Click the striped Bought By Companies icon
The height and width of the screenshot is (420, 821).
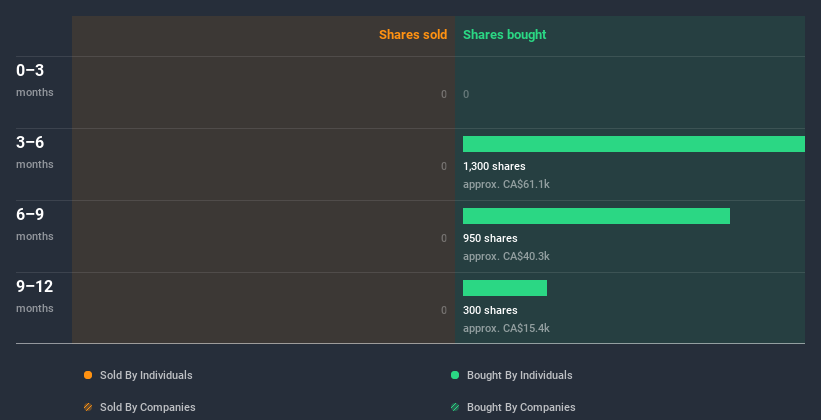point(455,407)
